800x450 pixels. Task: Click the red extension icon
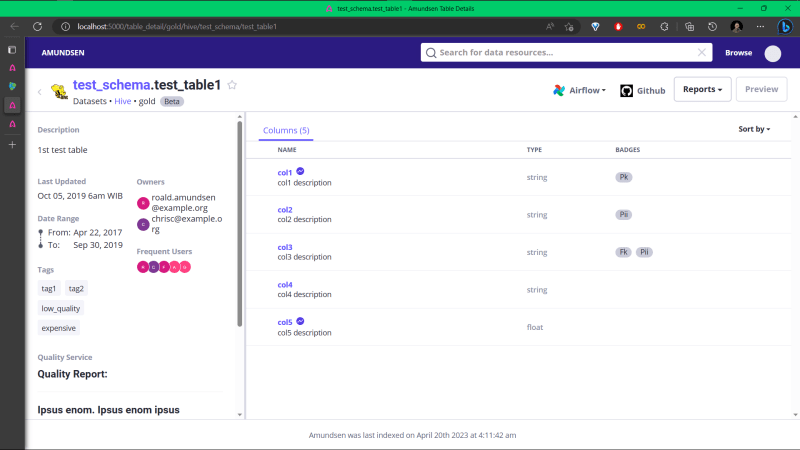[618, 27]
